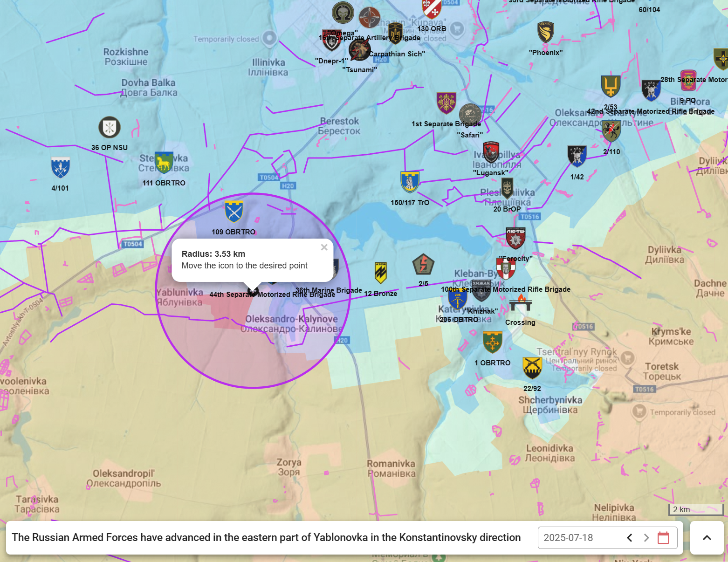
Task: Select the Crossing bridge fire icon
Action: click(x=520, y=302)
